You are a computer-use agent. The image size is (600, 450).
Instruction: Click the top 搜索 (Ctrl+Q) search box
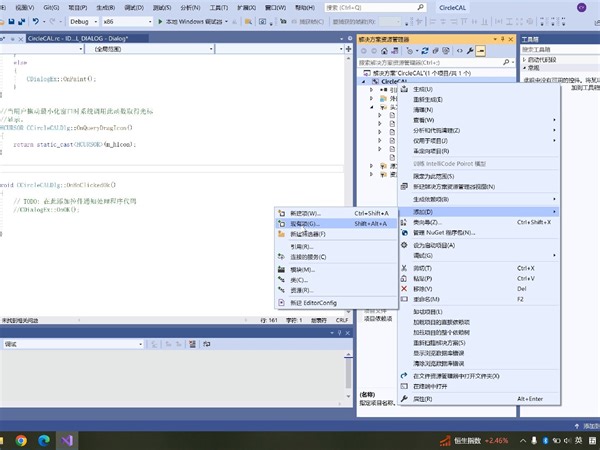coord(375,7)
